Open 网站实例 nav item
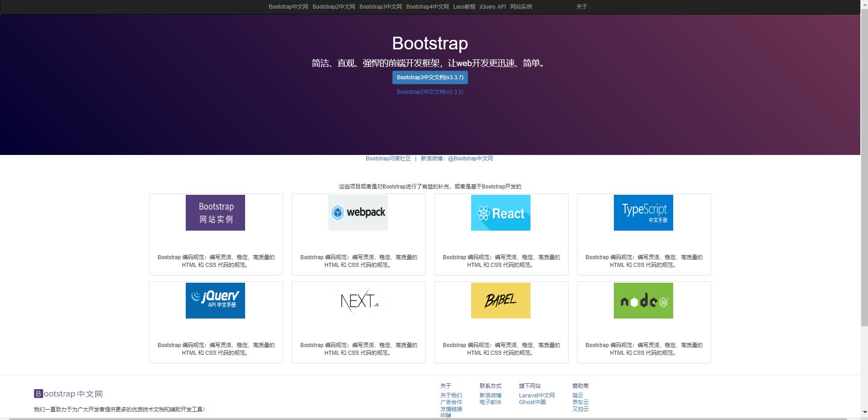This screenshot has height=420, width=868. (521, 7)
